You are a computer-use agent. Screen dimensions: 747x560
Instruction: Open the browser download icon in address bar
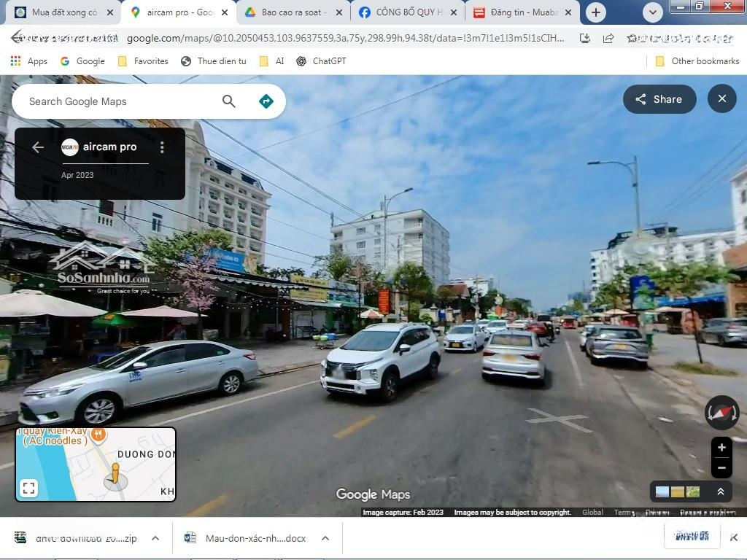[x=585, y=37]
